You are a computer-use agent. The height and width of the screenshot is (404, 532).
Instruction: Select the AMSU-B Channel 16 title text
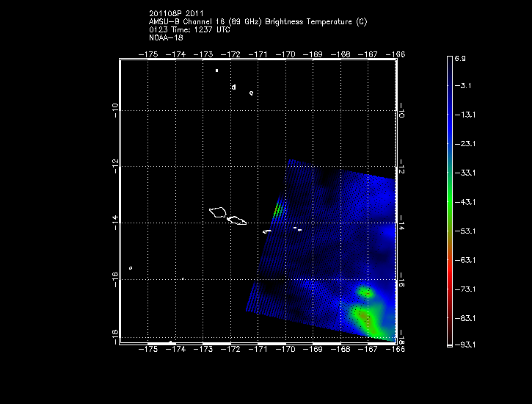tap(258, 22)
